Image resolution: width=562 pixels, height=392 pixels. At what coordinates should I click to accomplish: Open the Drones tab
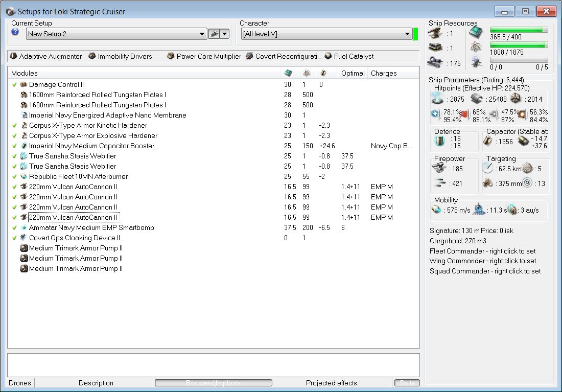pyautogui.click(x=20, y=383)
